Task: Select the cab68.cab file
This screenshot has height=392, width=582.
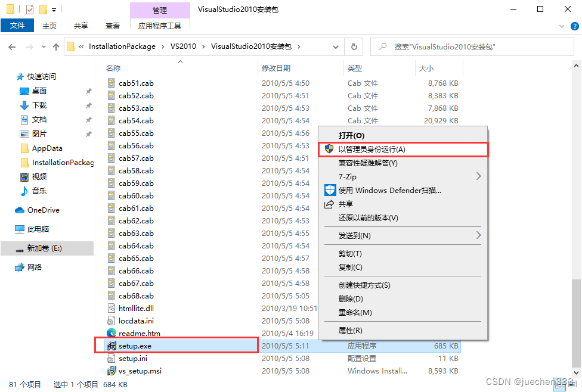Action: point(136,296)
